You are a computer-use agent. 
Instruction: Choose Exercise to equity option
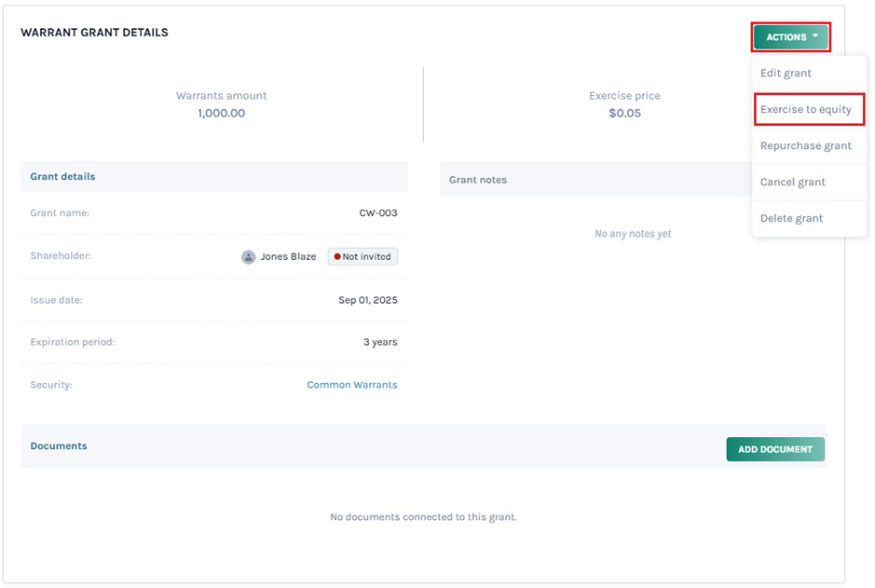click(806, 109)
